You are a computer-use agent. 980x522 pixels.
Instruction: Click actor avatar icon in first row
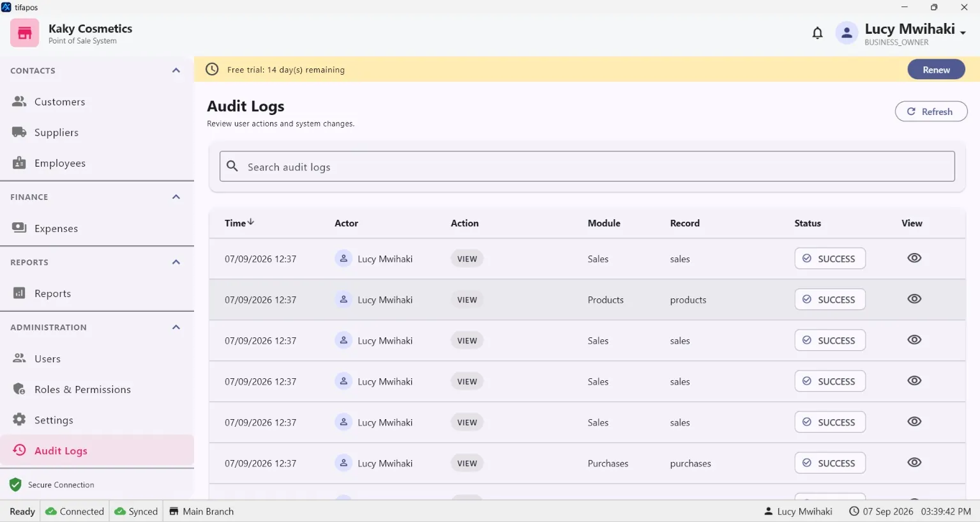tap(343, 259)
